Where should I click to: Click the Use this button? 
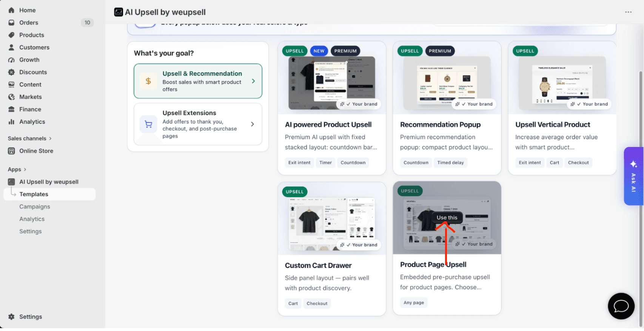point(447,218)
